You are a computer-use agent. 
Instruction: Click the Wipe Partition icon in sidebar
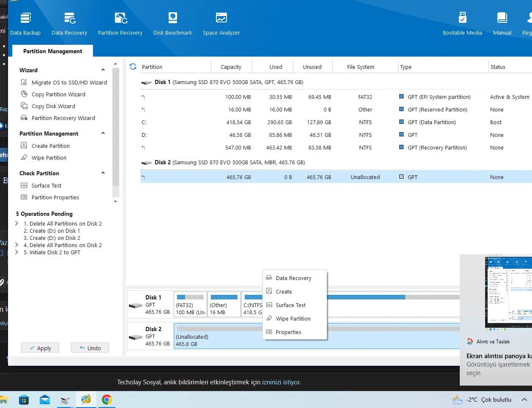24,158
